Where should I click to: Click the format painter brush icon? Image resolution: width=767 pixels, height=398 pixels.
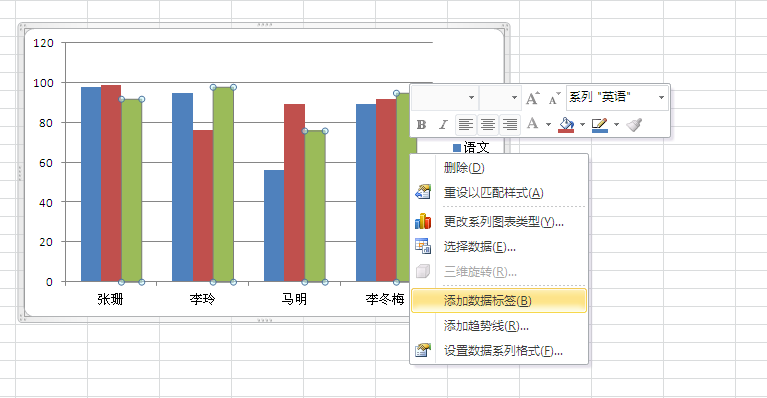634,125
